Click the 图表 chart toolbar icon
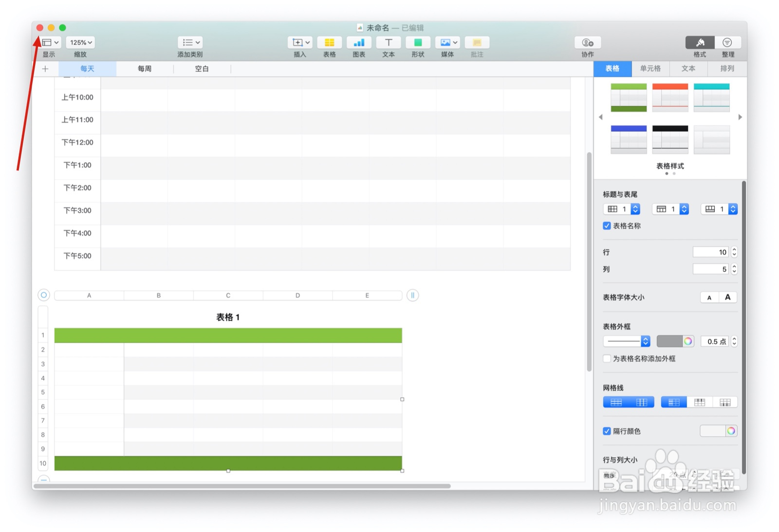 point(359,42)
